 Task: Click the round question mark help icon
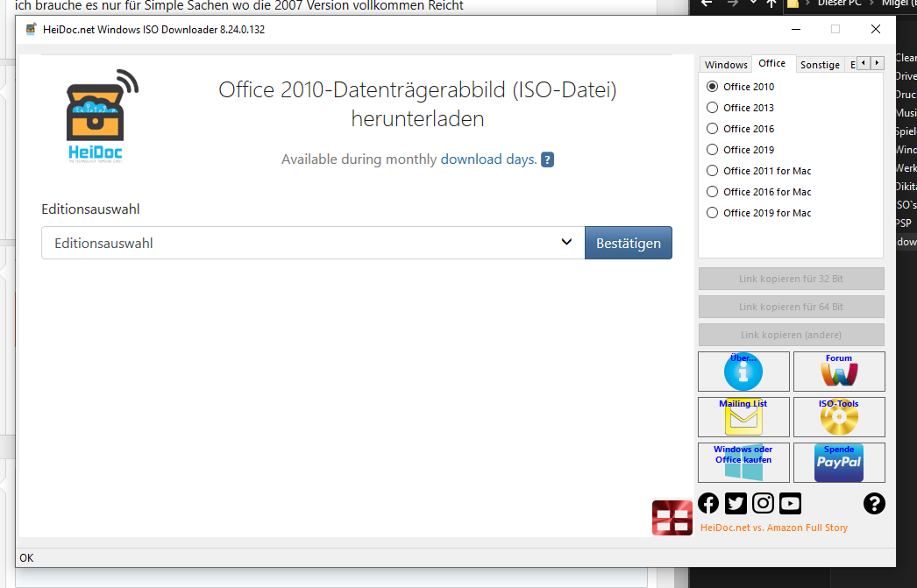pos(874,503)
